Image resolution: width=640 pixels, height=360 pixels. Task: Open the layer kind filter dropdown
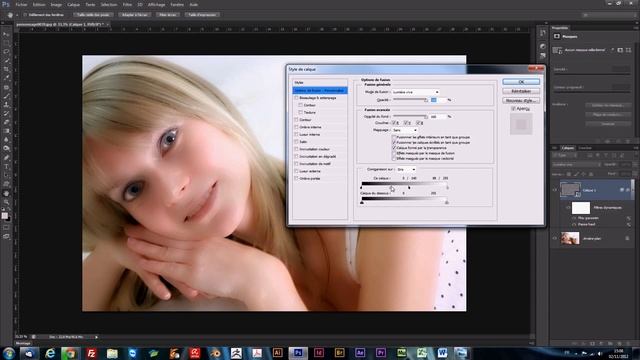click(564, 156)
